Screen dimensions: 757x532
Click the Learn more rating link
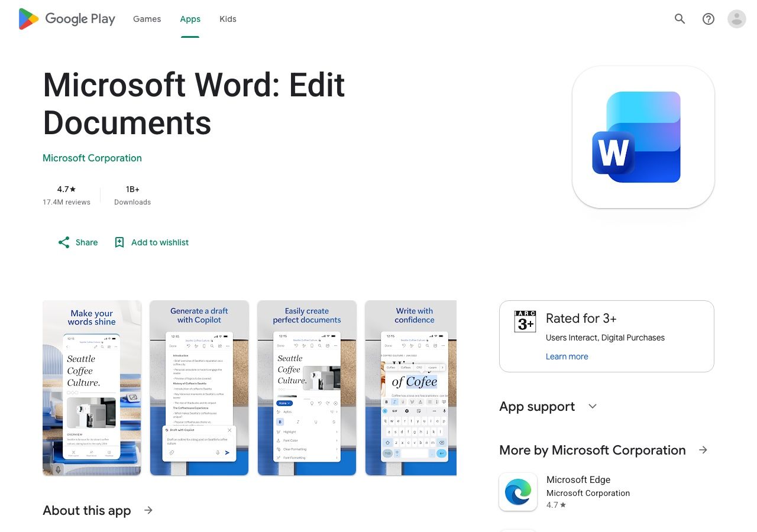[x=567, y=356]
